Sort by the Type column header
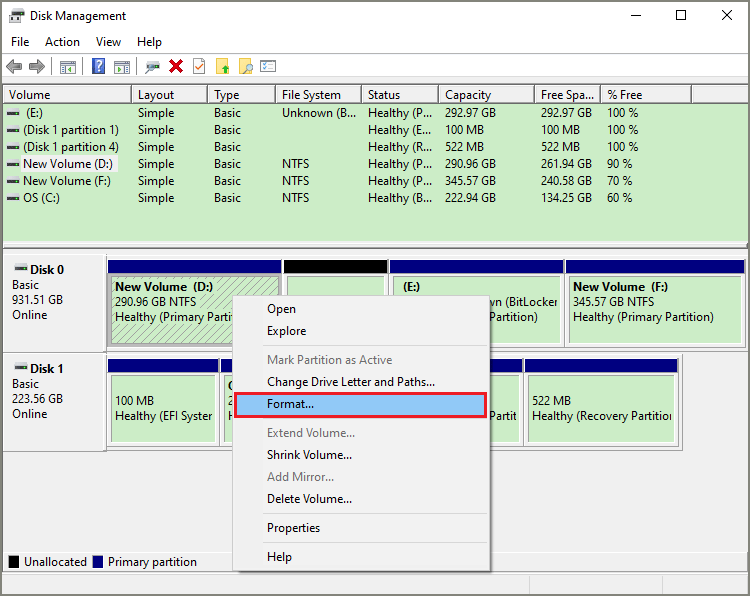Image resolution: width=750 pixels, height=596 pixels. pos(242,95)
